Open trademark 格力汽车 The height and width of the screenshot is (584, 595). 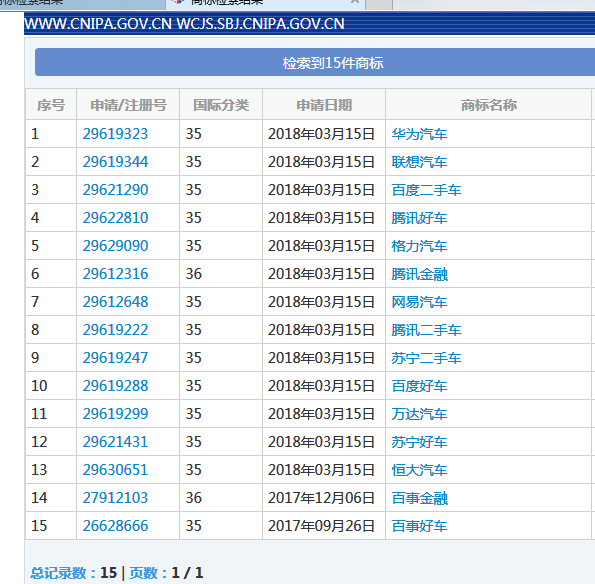coord(419,246)
